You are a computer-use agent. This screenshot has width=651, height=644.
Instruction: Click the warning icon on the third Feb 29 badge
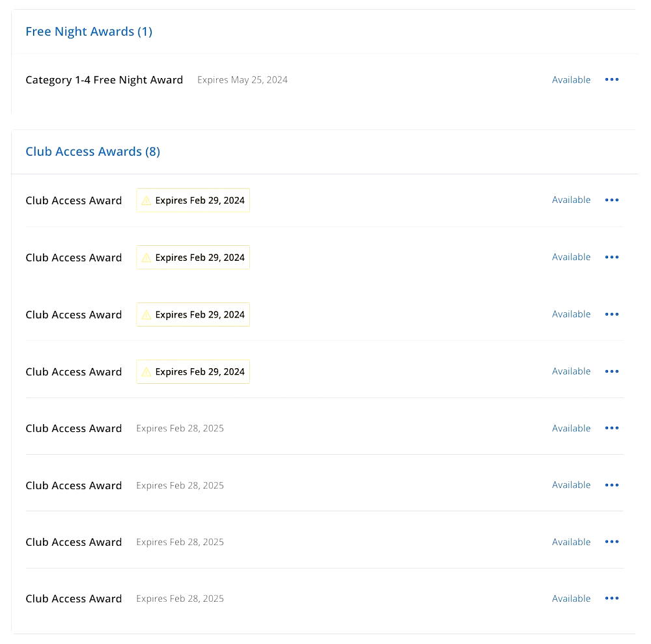coord(146,314)
